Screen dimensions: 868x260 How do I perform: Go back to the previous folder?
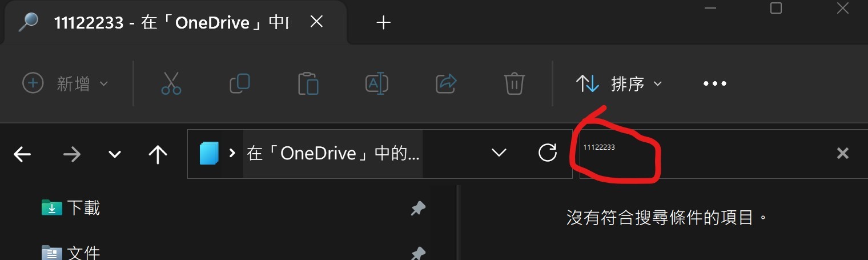tap(22, 154)
